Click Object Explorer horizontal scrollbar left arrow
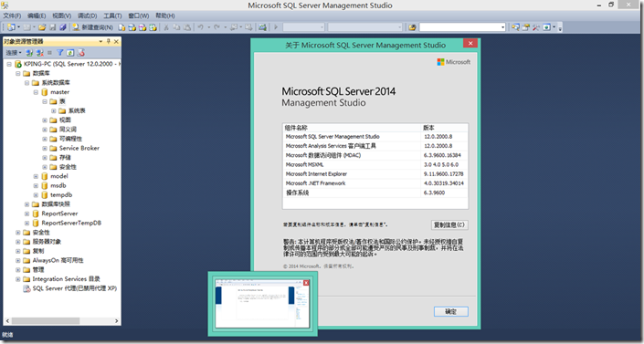 pyautogui.click(x=7, y=321)
